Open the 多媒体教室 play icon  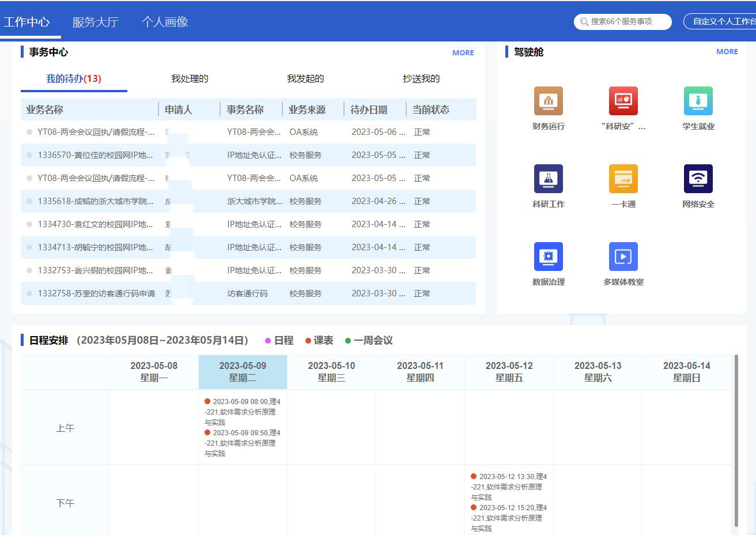623,257
